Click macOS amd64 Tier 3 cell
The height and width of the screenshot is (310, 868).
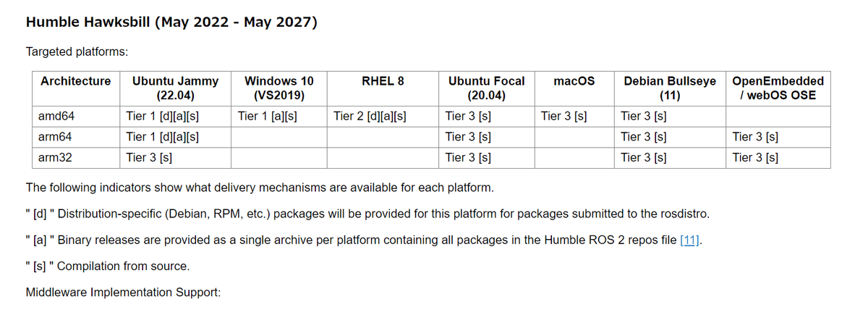[563, 116]
